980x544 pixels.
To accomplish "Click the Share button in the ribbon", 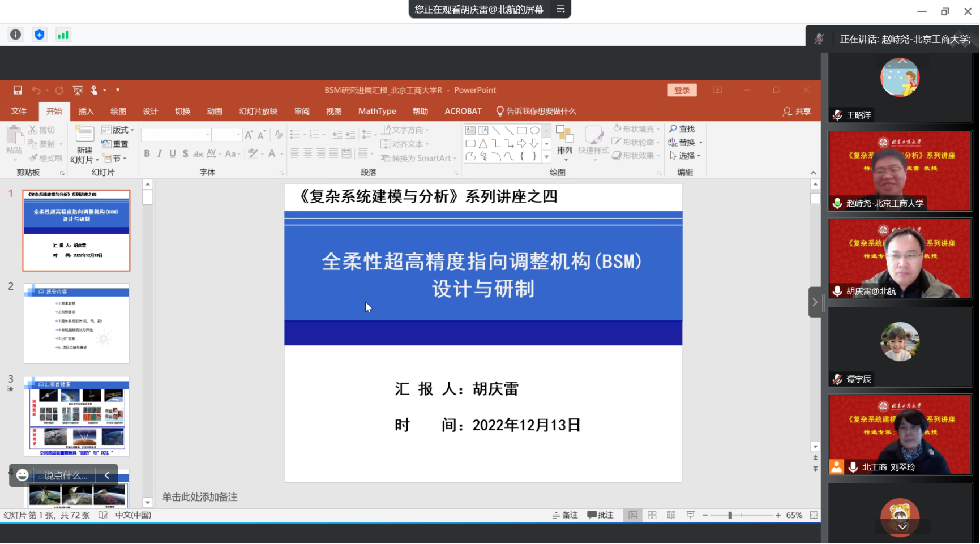I will pyautogui.click(x=797, y=112).
